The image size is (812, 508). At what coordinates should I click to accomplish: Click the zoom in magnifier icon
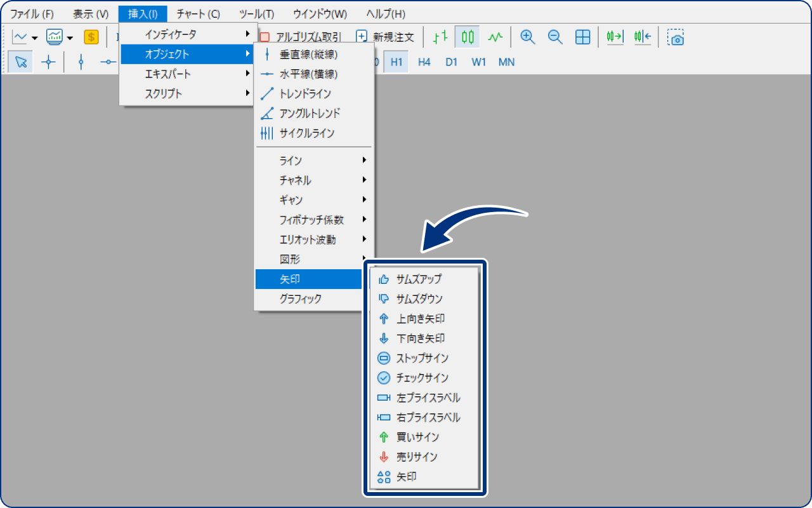527,37
